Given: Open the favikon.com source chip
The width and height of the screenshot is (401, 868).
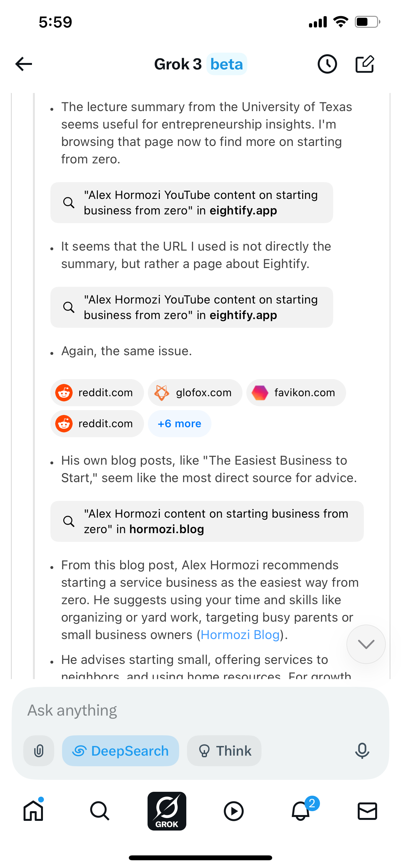Looking at the screenshot, I should [x=296, y=393].
